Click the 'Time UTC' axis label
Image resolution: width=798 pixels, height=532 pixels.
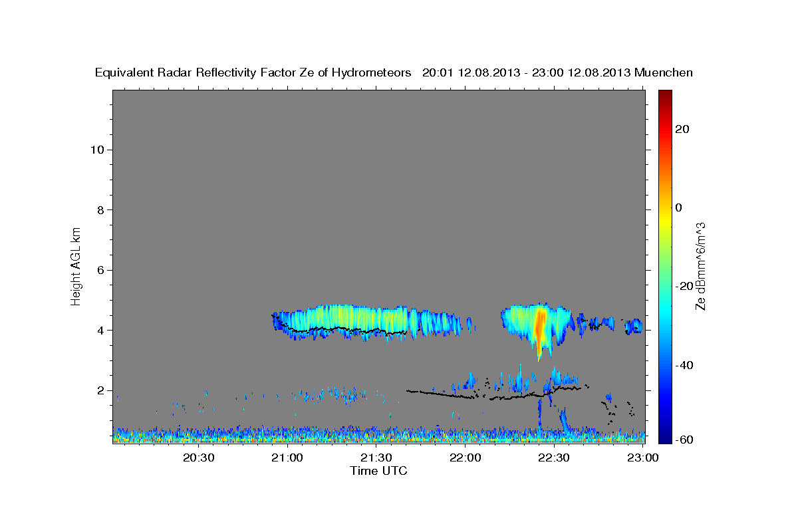pyautogui.click(x=378, y=471)
